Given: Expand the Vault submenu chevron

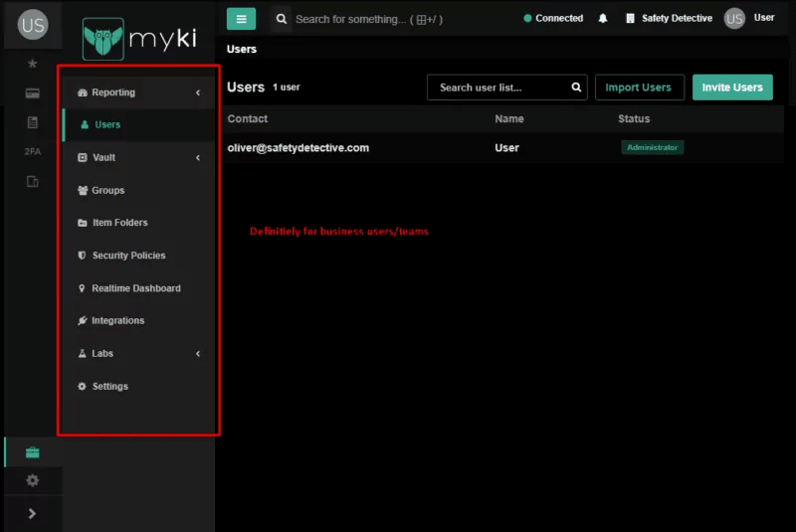Looking at the screenshot, I should (x=198, y=158).
